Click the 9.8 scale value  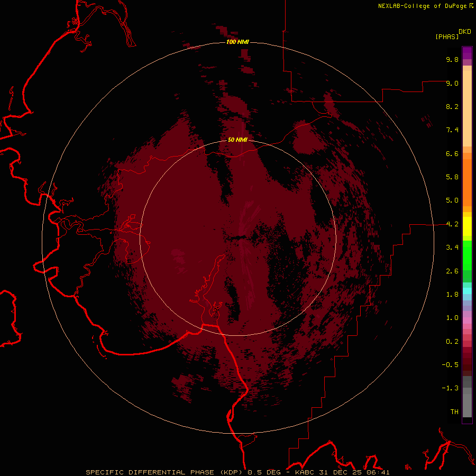(x=452, y=59)
